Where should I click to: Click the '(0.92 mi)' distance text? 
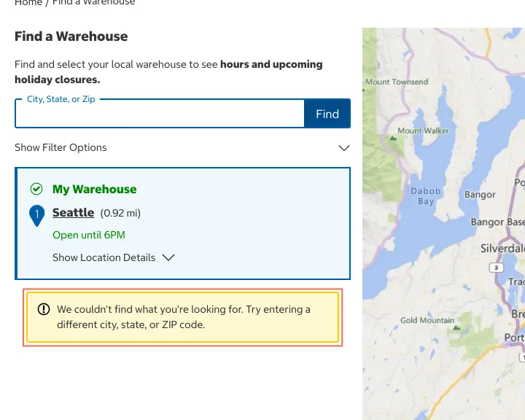point(120,213)
